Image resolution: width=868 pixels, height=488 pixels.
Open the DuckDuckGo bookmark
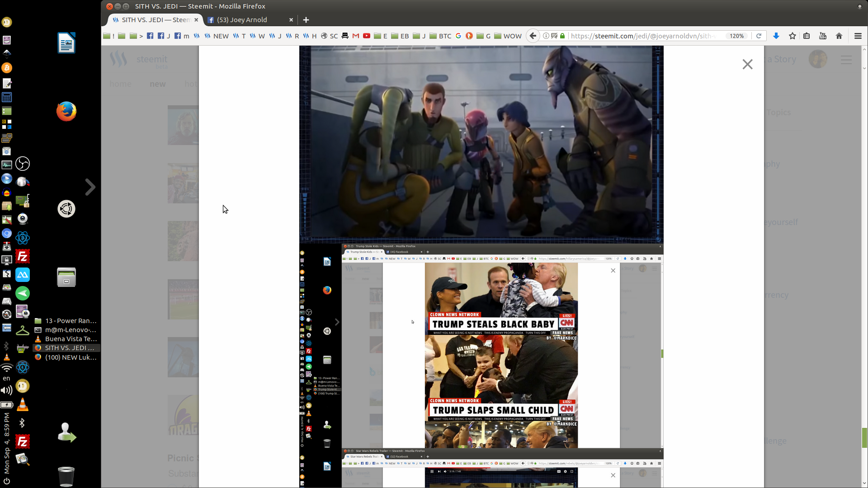coord(469,36)
